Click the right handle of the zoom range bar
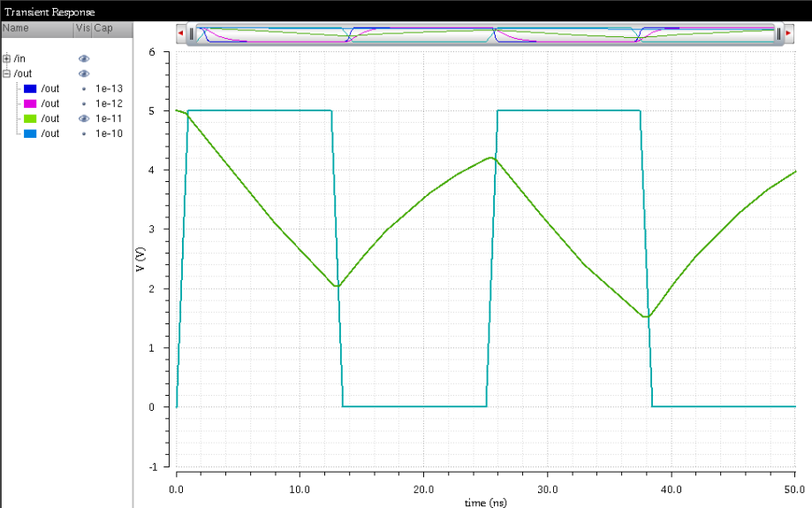 (x=778, y=34)
